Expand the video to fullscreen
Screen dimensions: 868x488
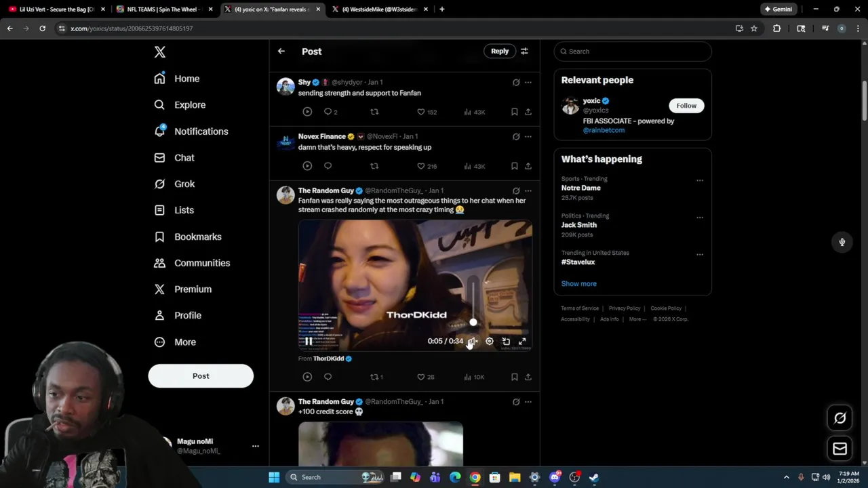point(522,342)
